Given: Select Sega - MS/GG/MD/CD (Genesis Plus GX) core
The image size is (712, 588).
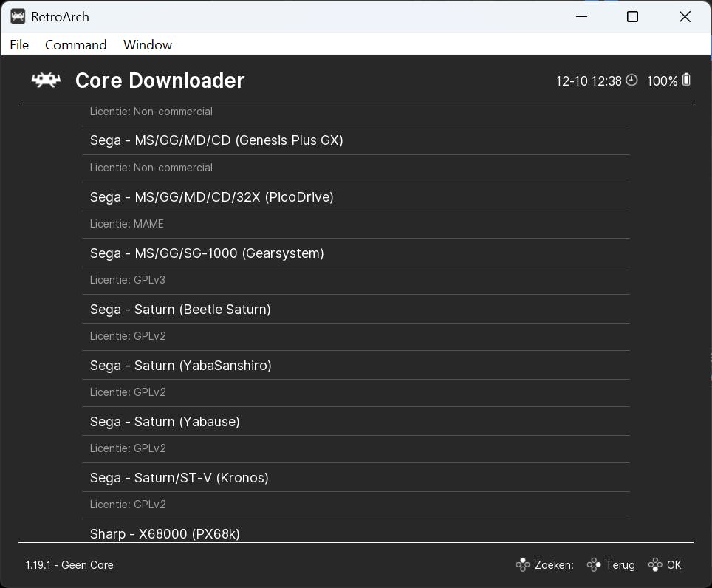Looking at the screenshot, I should point(216,140).
